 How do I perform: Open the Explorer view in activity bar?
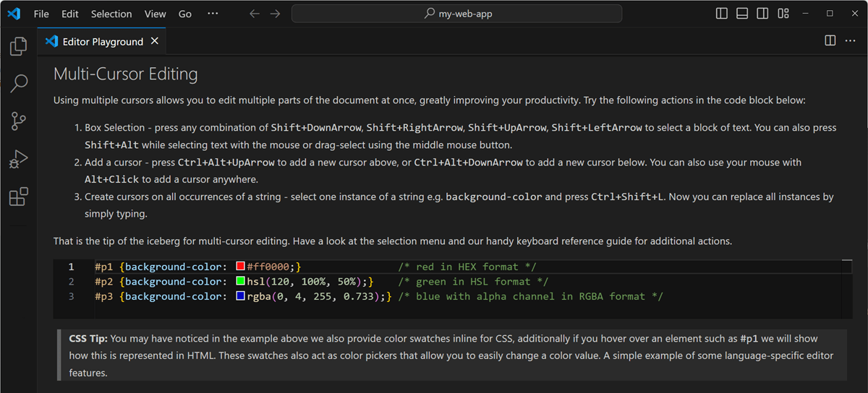pyautogui.click(x=19, y=47)
